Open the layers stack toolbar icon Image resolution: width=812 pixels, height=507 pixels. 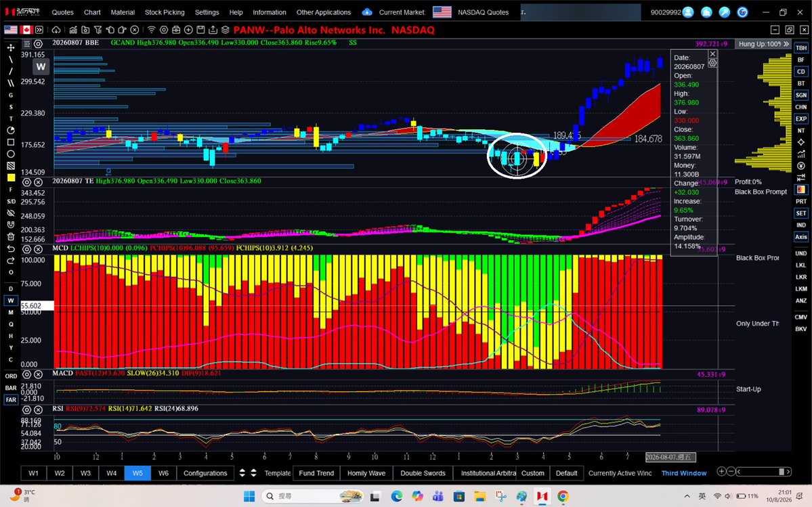tap(226, 30)
